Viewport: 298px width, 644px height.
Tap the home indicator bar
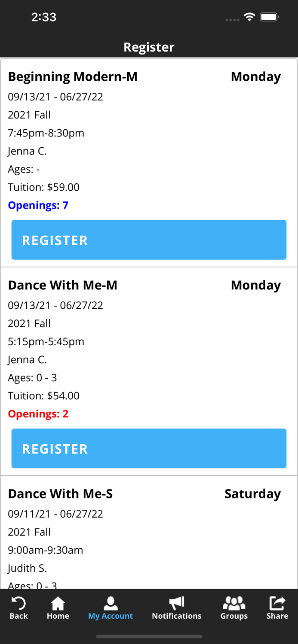[x=149, y=637]
